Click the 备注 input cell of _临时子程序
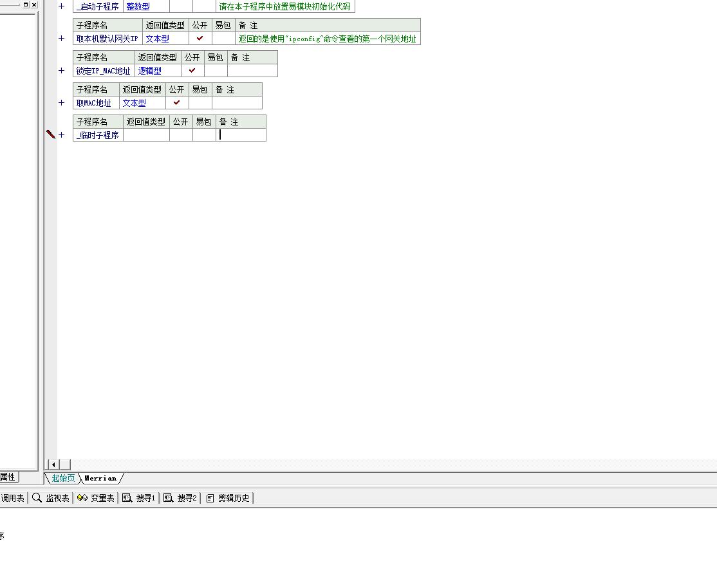717x588 pixels. coord(241,135)
